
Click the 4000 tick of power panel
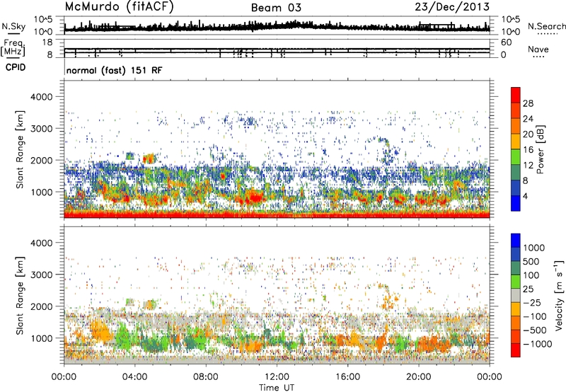pos(41,97)
